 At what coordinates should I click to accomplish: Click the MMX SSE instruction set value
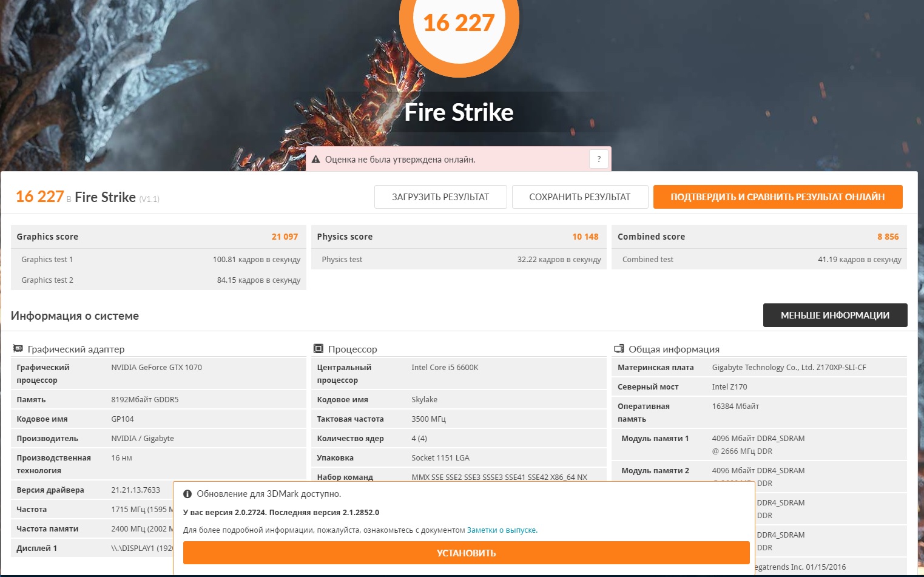(x=499, y=477)
